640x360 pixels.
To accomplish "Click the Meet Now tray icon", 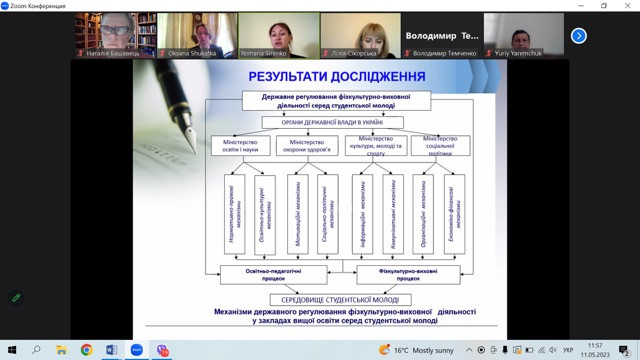I will 493,350.
